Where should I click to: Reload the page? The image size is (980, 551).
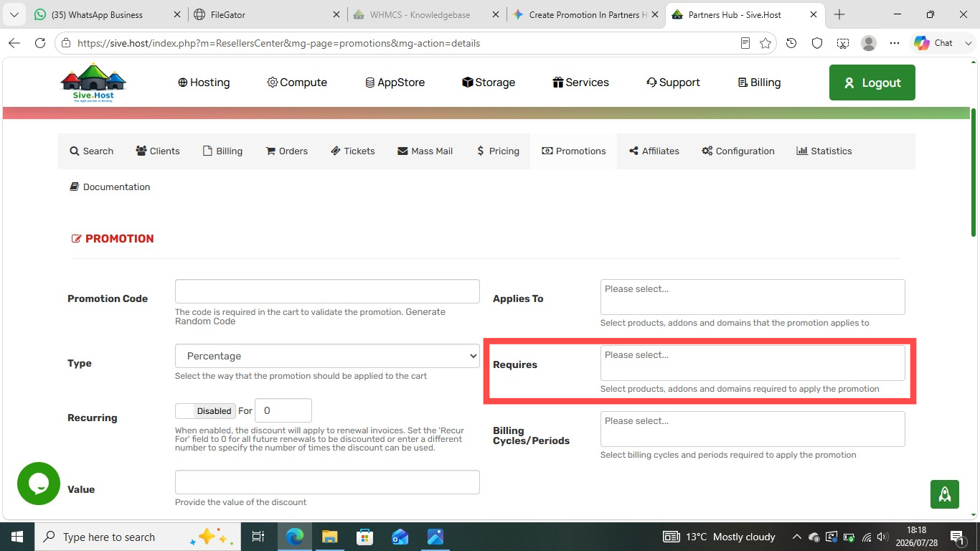pyautogui.click(x=40, y=43)
